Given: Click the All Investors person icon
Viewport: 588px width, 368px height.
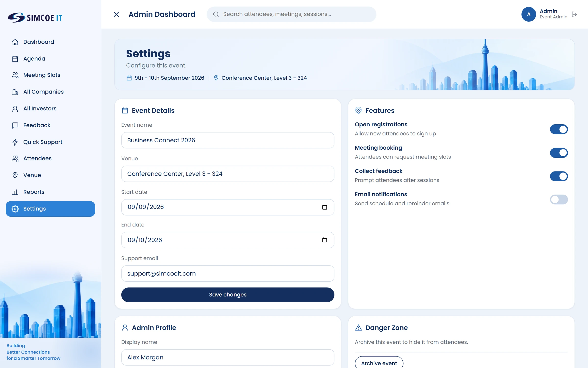Looking at the screenshot, I should click(15, 108).
